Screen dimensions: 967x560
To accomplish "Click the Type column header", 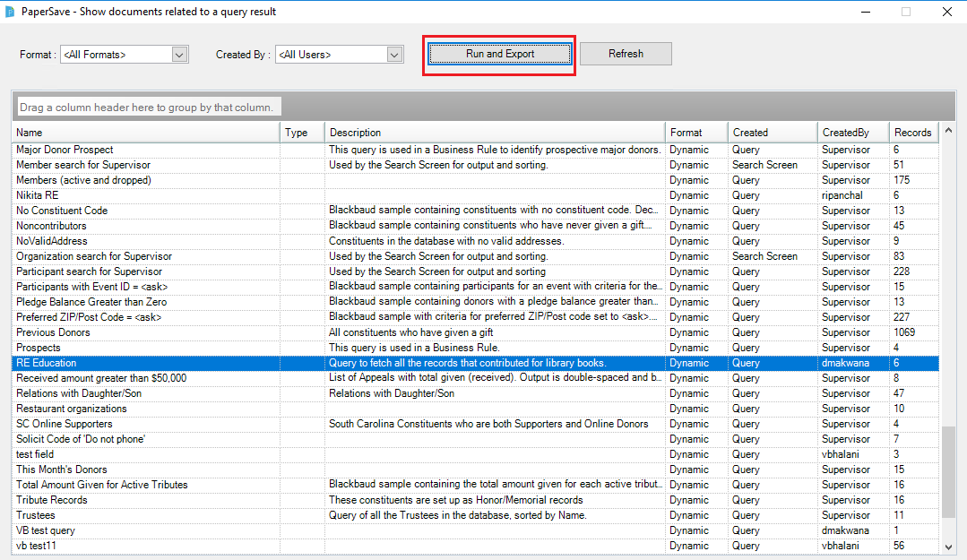I will [302, 133].
